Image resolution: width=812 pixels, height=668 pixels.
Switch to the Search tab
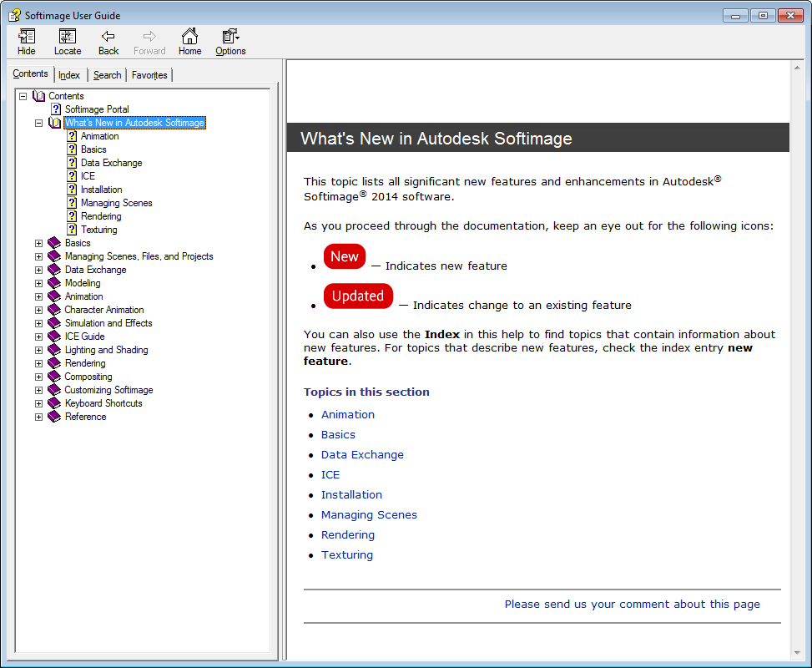pyautogui.click(x=107, y=75)
